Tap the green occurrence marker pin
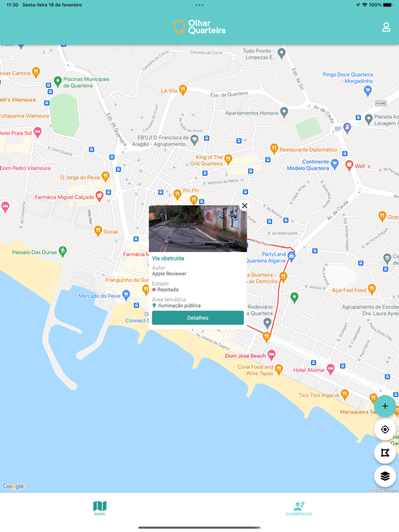399x532 pixels. (294, 298)
